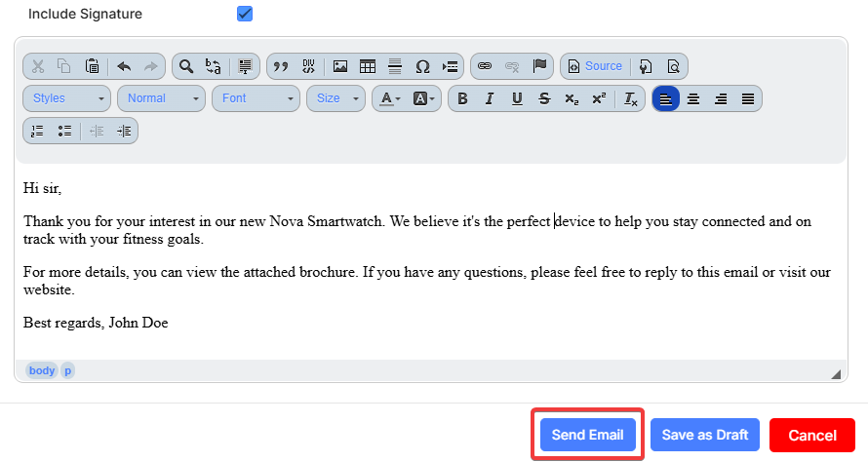The image size is (868, 462).
Task: Insert an image using the Image icon
Action: pyautogui.click(x=340, y=66)
